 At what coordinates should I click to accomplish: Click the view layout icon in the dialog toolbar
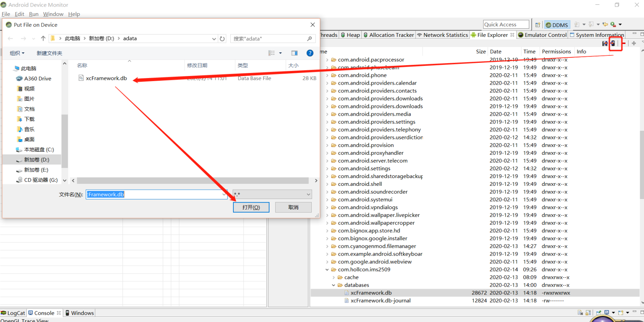(271, 53)
